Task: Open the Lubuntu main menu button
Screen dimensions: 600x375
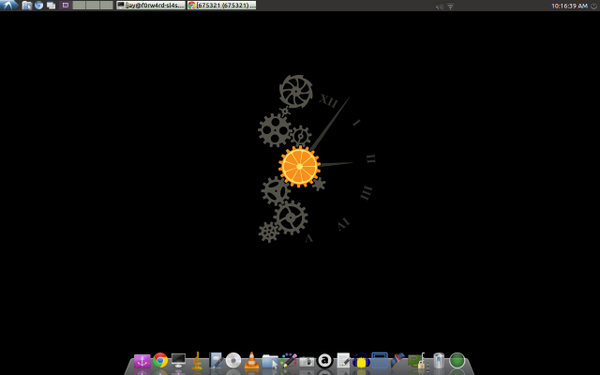Action: (9, 5)
